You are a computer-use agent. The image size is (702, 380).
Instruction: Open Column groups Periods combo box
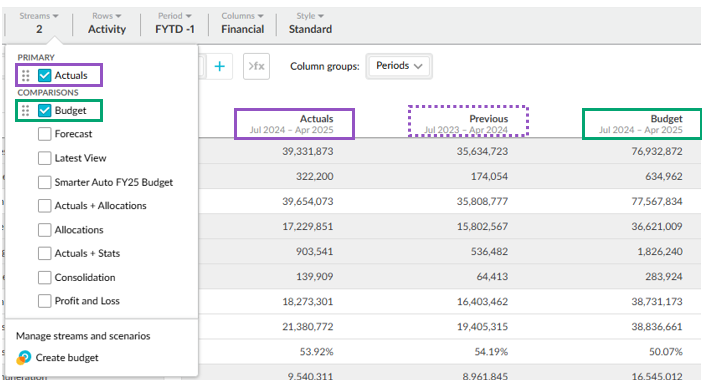pyautogui.click(x=399, y=66)
